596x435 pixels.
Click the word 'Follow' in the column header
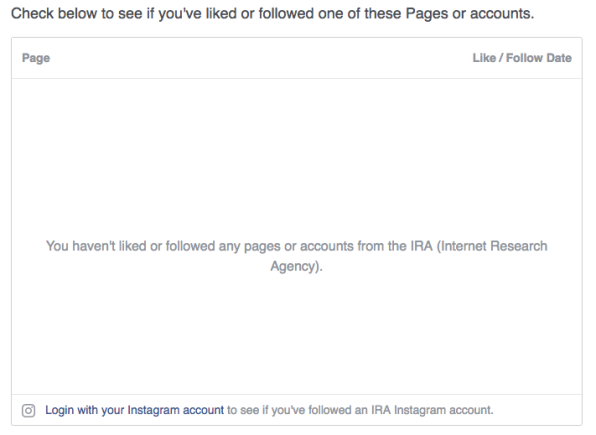tap(525, 58)
